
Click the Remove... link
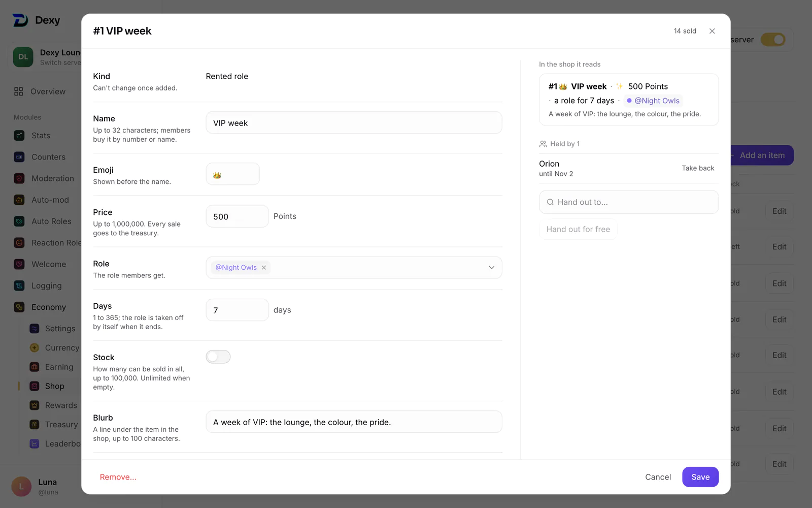[118, 477]
